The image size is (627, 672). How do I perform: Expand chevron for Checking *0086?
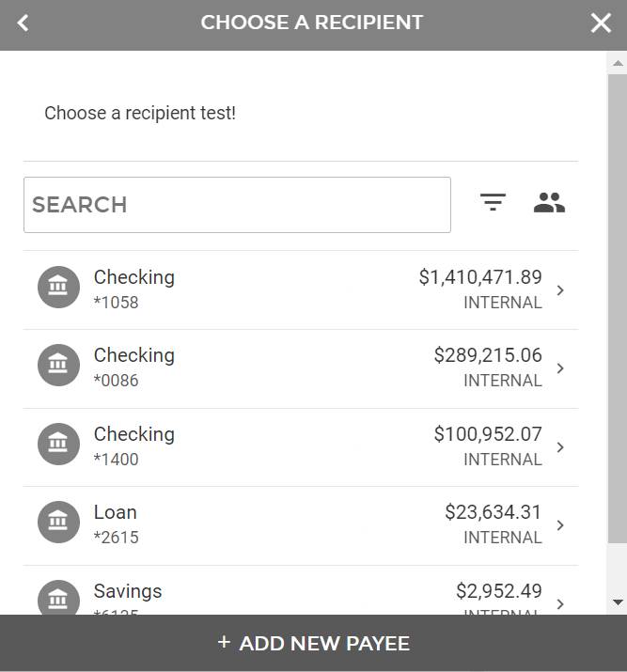561,368
